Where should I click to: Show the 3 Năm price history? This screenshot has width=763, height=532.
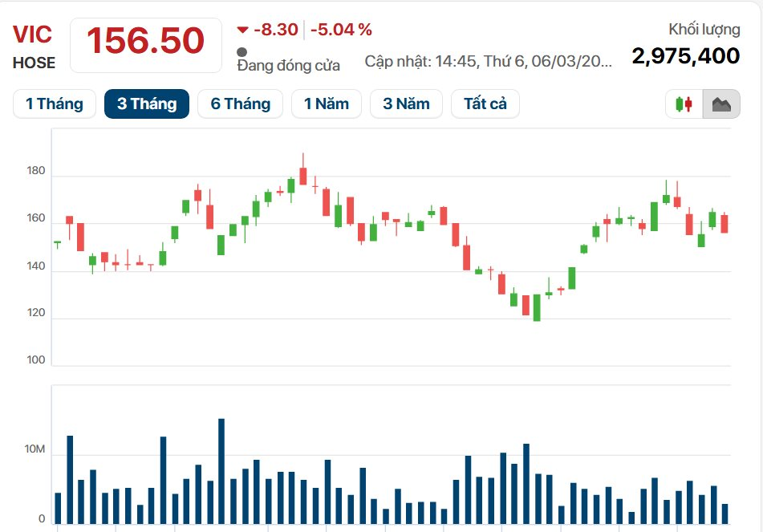(x=406, y=104)
